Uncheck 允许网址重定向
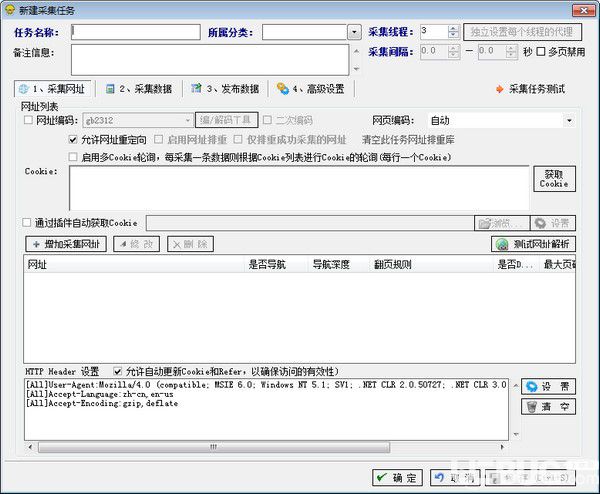Screen dimensions: 600x494 coord(73,140)
